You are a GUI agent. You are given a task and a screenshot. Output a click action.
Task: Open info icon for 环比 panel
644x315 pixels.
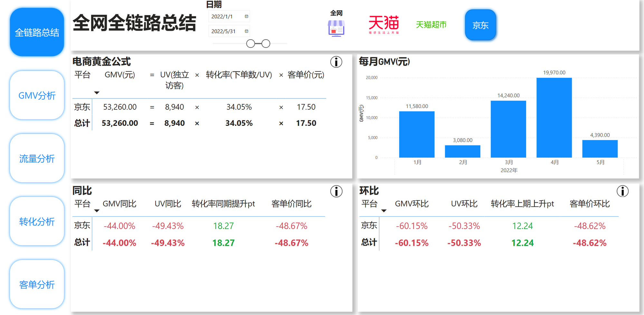[622, 191]
